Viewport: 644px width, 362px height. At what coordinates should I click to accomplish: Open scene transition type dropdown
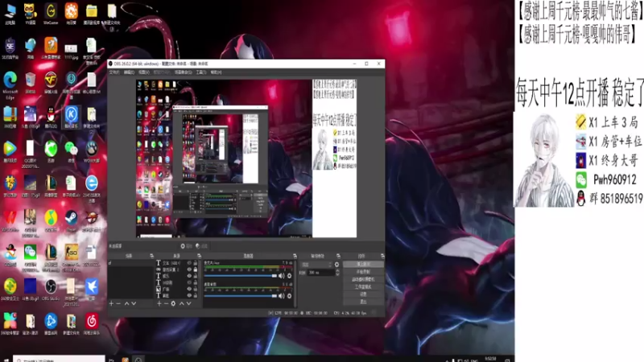click(x=316, y=265)
